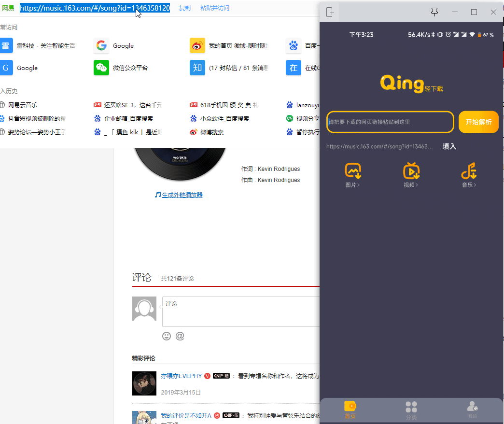Image resolution: width=504 pixels, height=424 pixels.
Task: Open the Google shortcut with colored G icon
Action: click(x=101, y=46)
